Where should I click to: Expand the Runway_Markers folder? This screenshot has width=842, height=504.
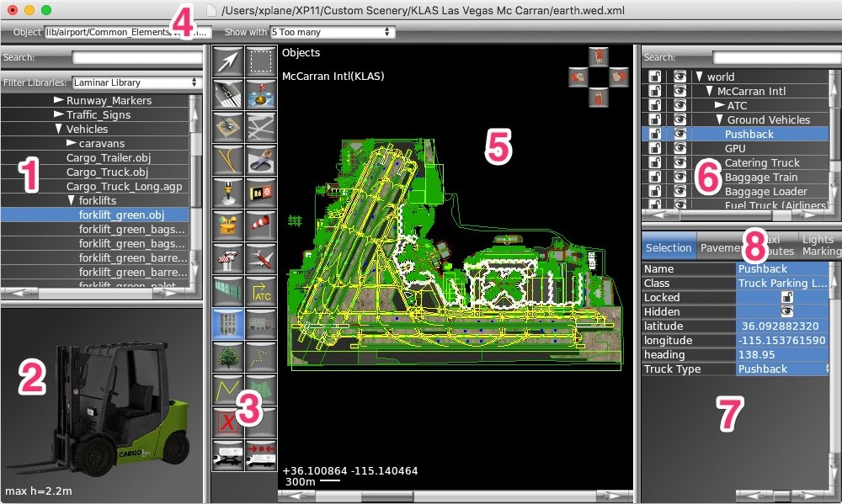[59, 100]
